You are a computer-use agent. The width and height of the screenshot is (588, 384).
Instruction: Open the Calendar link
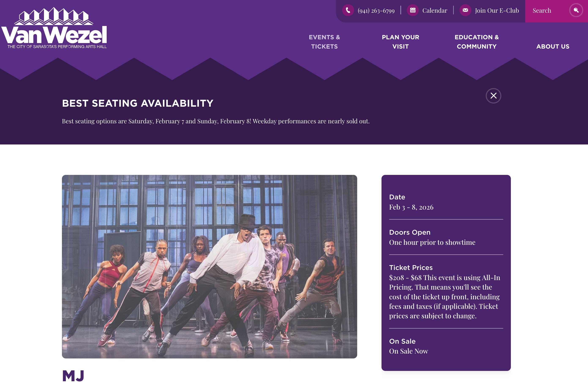[435, 11]
